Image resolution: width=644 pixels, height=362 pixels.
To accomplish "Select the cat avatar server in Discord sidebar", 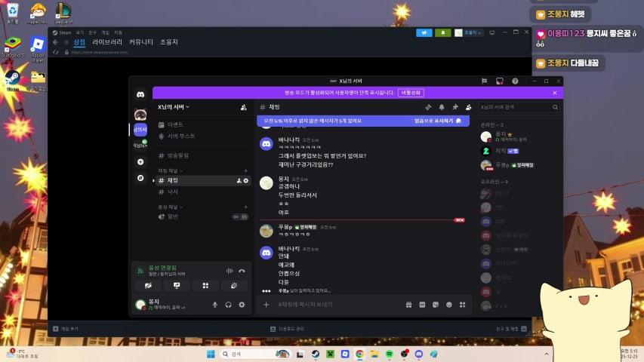I will point(140,114).
